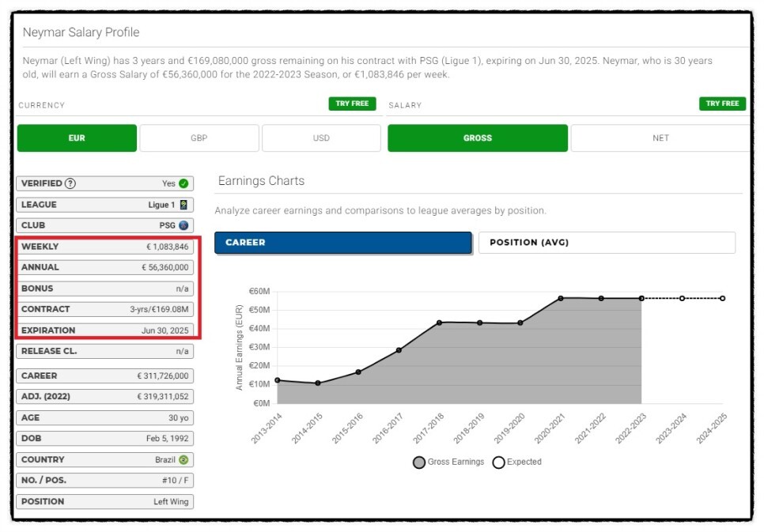
Task: Click the NO. / POS. #10 / F row
Action: point(104,481)
